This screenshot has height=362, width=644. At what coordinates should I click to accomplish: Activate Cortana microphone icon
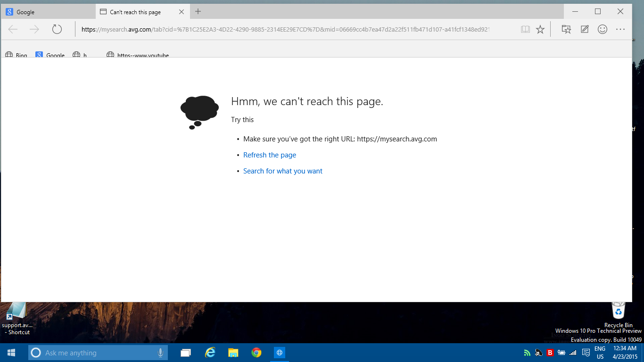(x=160, y=353)
